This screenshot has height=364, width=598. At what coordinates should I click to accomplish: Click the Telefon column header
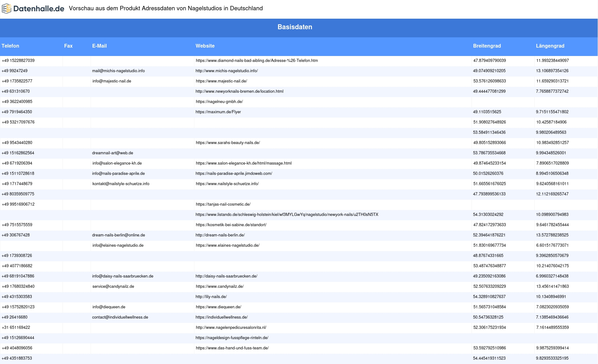pos(10,46)
